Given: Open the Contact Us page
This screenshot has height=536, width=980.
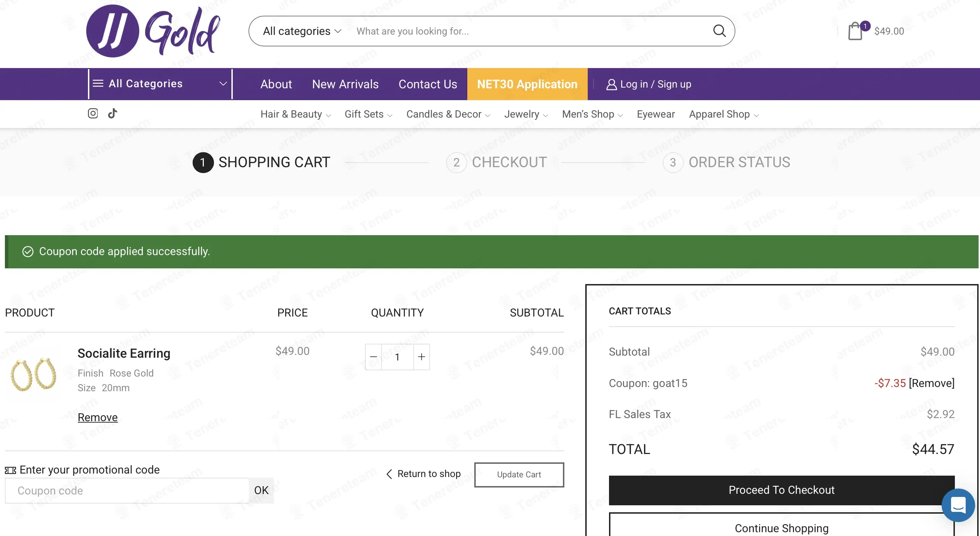Looking at the screenshot, I should pos(428,84).
